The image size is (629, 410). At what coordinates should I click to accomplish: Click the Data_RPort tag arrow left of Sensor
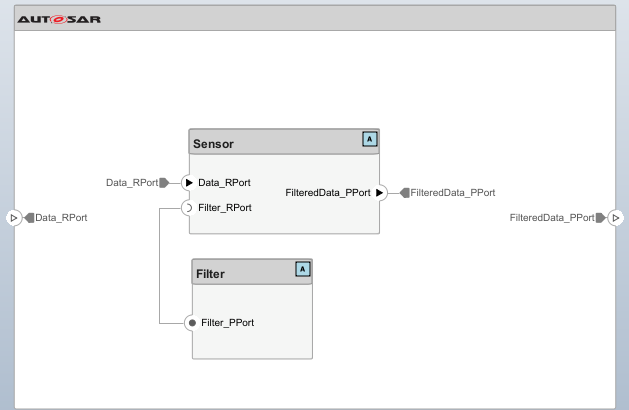point(164,183)
